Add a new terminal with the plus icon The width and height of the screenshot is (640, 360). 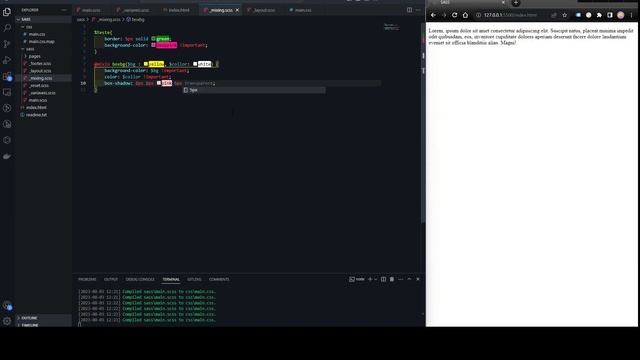370,279
